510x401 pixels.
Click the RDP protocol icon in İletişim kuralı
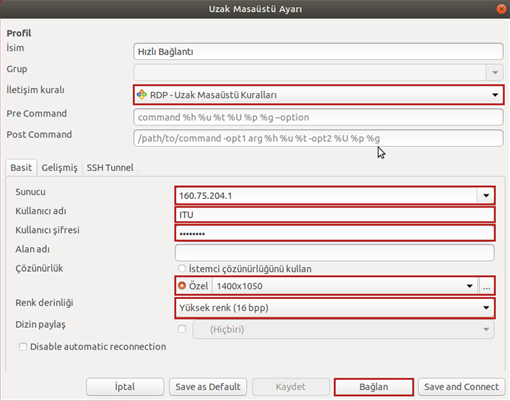click(142, 95)
